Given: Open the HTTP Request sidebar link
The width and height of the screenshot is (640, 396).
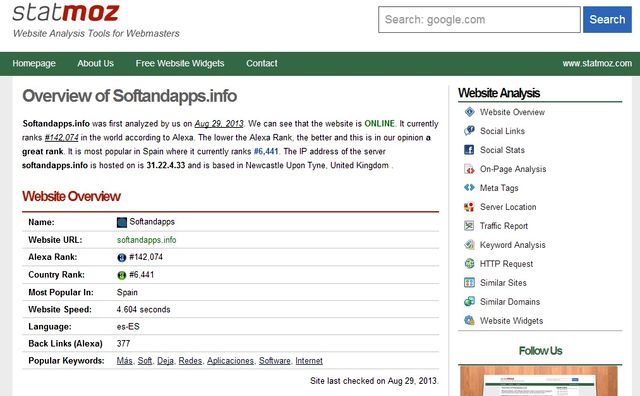Looking at the screenshot, I should [x=507, y=264].
